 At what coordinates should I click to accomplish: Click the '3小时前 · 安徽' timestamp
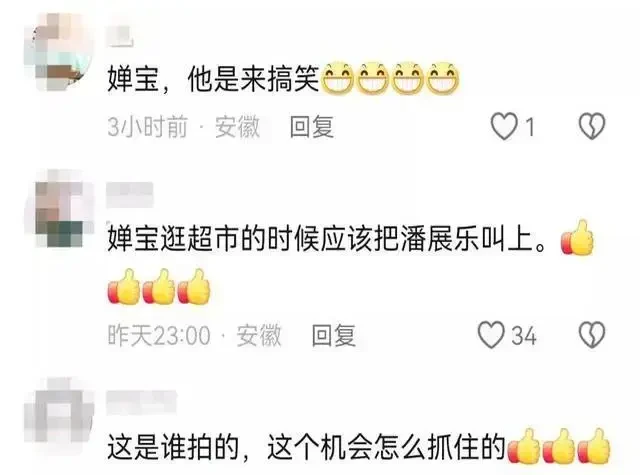tap(184, 127)
